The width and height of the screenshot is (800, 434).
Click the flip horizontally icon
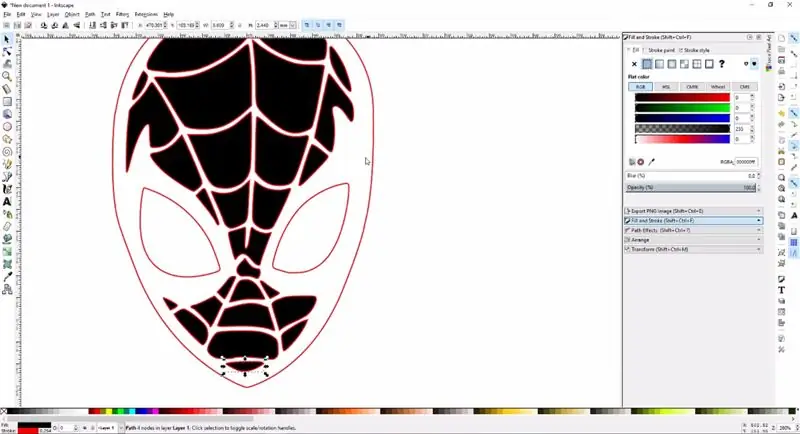point(65,25)
